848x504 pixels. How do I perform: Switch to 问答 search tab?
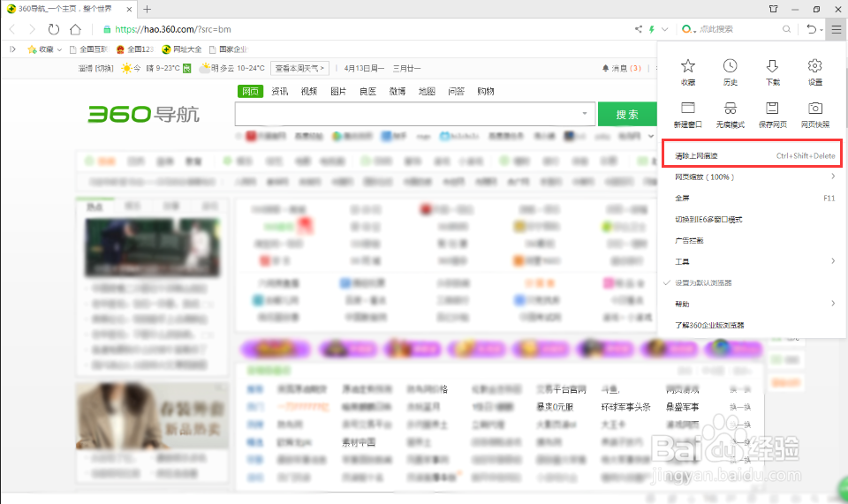click(457, 91)
